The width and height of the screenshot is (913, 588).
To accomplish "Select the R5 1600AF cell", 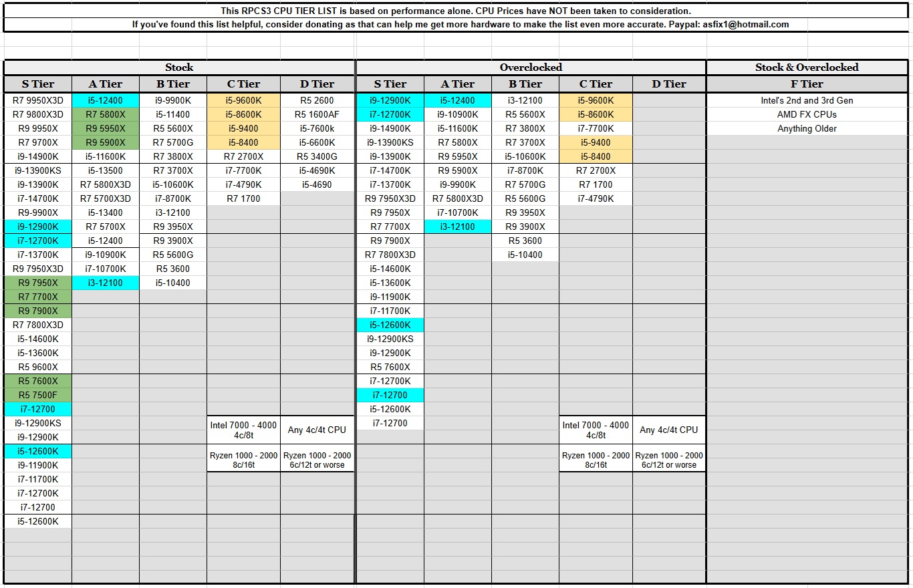I will pyautogui.click(x=317, y=114).
